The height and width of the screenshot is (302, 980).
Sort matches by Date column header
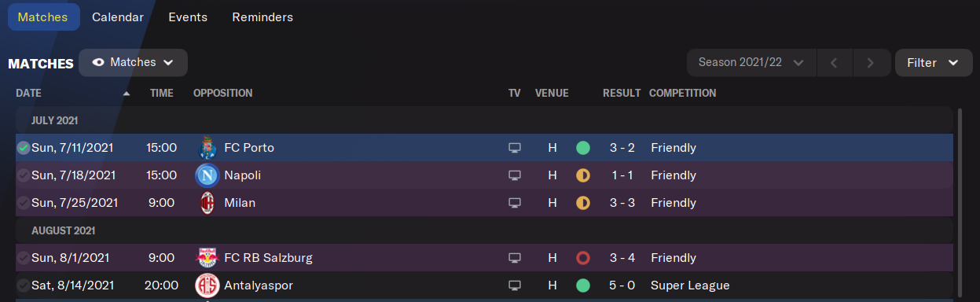[28, 93]
